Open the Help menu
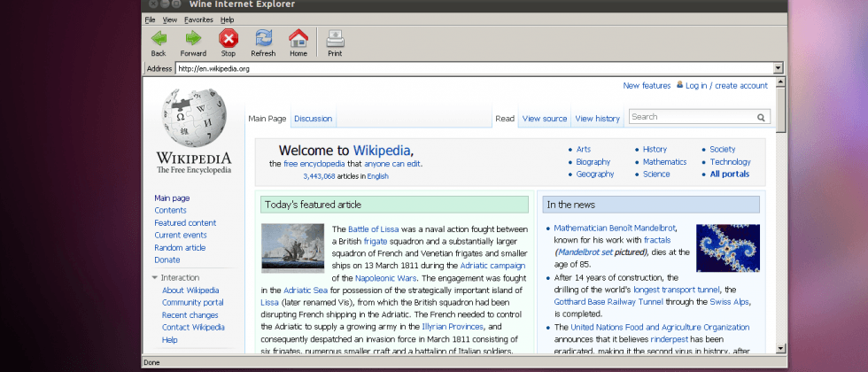Viewport: 868px width, 372px height. point(227,19)
